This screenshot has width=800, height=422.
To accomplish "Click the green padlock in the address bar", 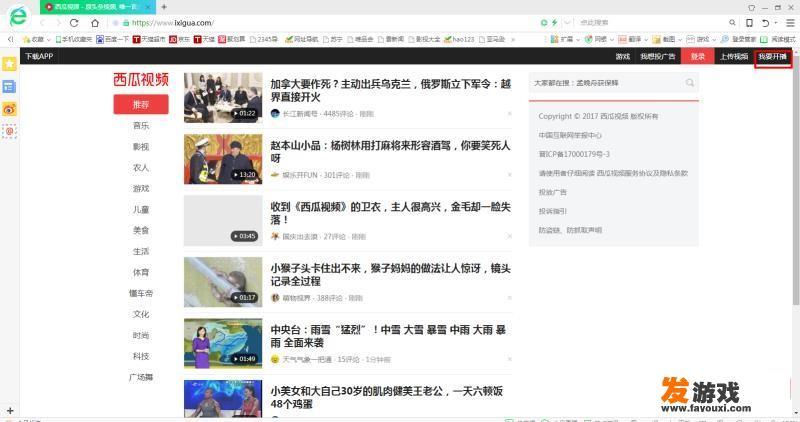I will click(x=126, y=23).
